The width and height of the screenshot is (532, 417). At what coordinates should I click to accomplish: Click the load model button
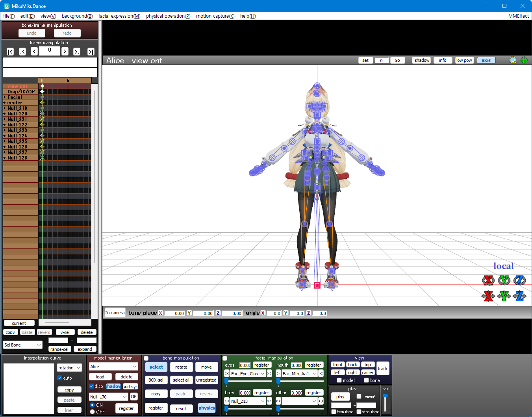(100, 377)
